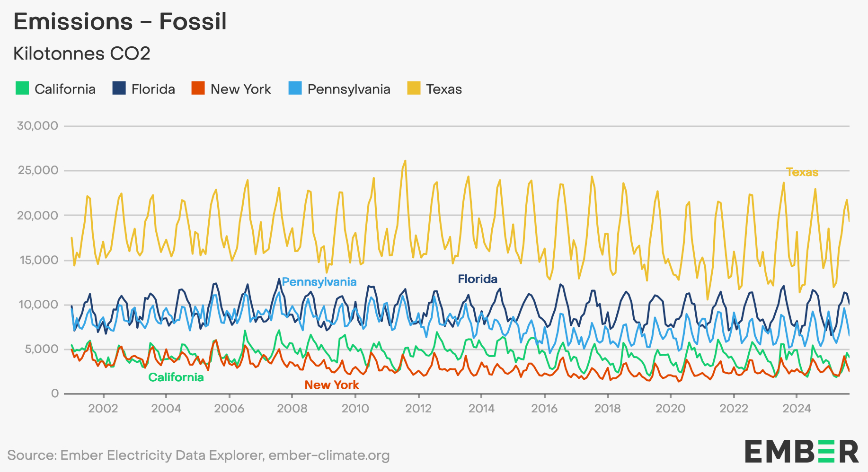868x472 pixels.
Task: Open the ember-climate.org source text
Action: pyautogui.click(x=328, y=455)
